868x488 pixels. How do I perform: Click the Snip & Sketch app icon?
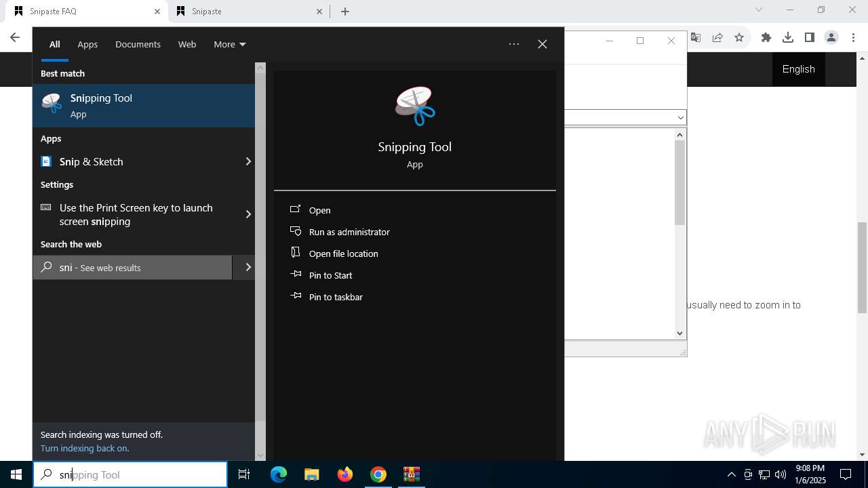pyautogui.click(x=46, y=161)
